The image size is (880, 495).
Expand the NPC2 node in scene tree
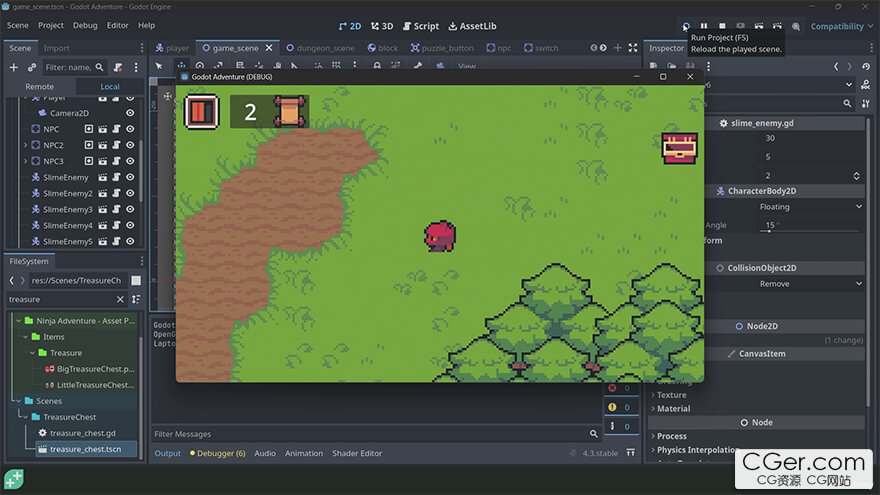point(25,145)
